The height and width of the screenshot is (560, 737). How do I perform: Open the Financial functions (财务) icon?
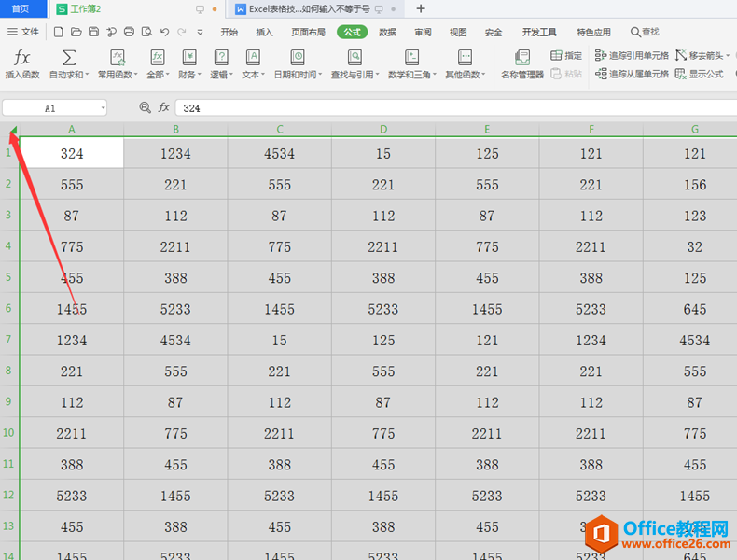coord(189,58)
